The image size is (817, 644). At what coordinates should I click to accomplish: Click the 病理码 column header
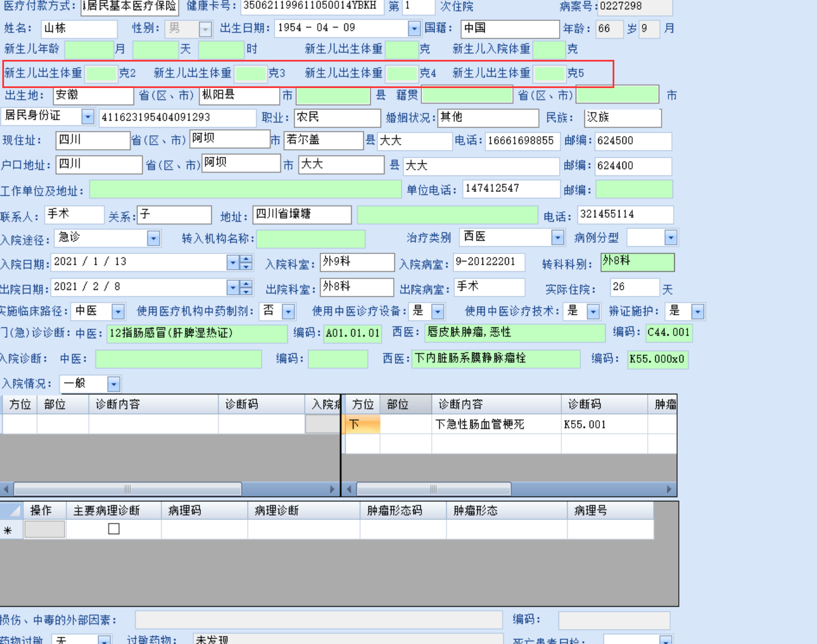coord(204,510)
